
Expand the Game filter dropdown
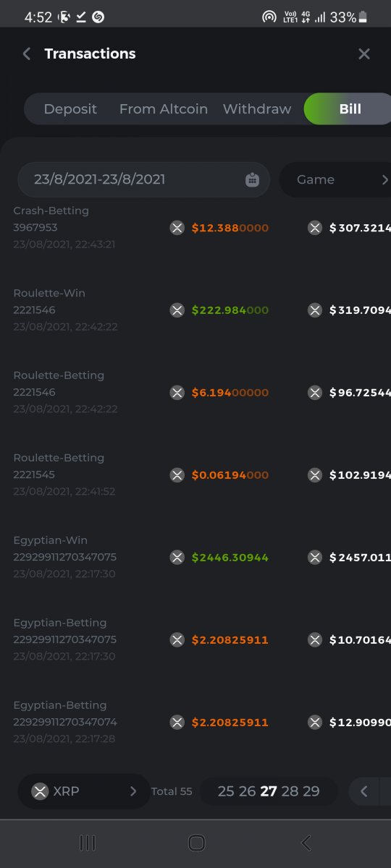(335, 179)
